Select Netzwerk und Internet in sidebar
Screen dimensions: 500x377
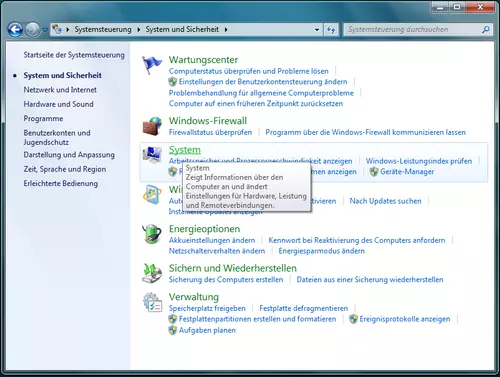tap(60, 90)
